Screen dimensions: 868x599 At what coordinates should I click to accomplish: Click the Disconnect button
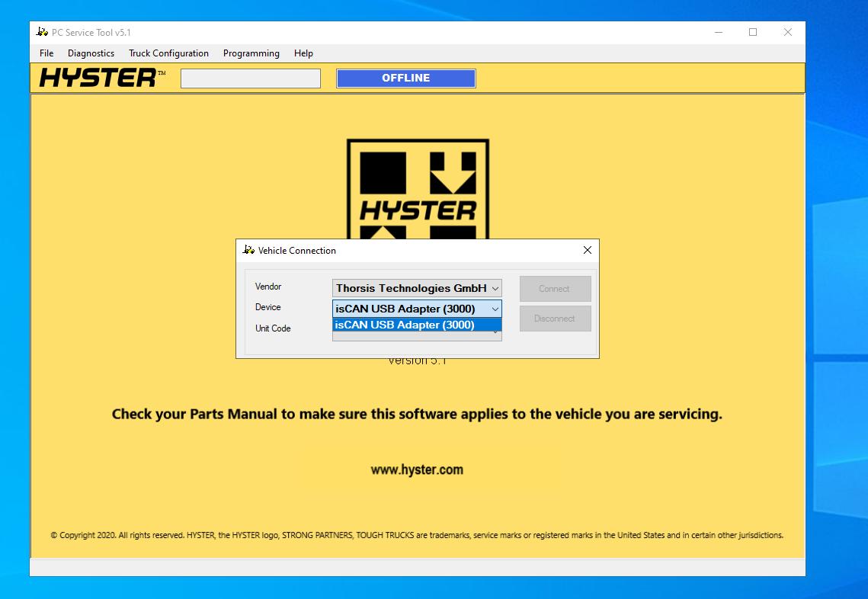click(555, 318)
